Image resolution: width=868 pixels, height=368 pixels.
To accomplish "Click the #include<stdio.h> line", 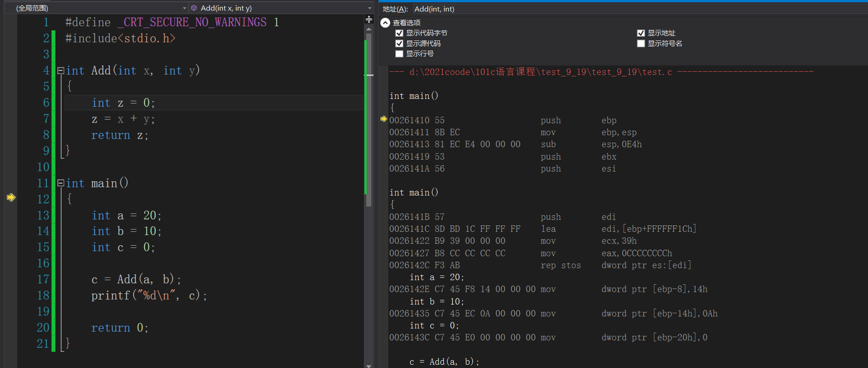I will click(120, 39).
